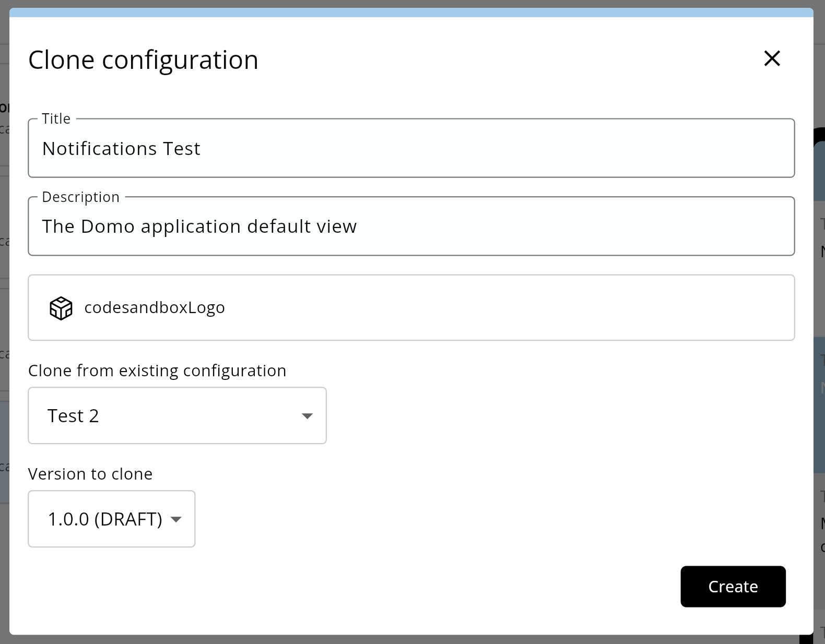Select the 'Test 2' selected value text

[73, 416]
